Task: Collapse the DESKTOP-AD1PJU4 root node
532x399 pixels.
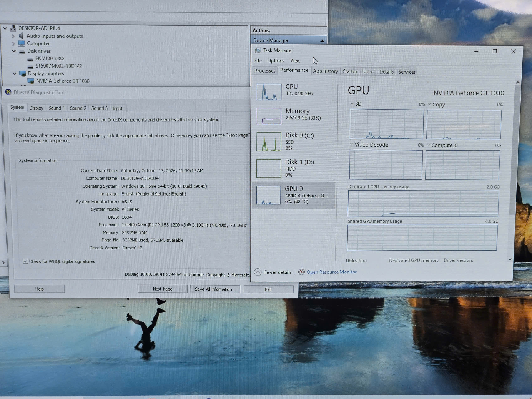Action: point(5,28)
